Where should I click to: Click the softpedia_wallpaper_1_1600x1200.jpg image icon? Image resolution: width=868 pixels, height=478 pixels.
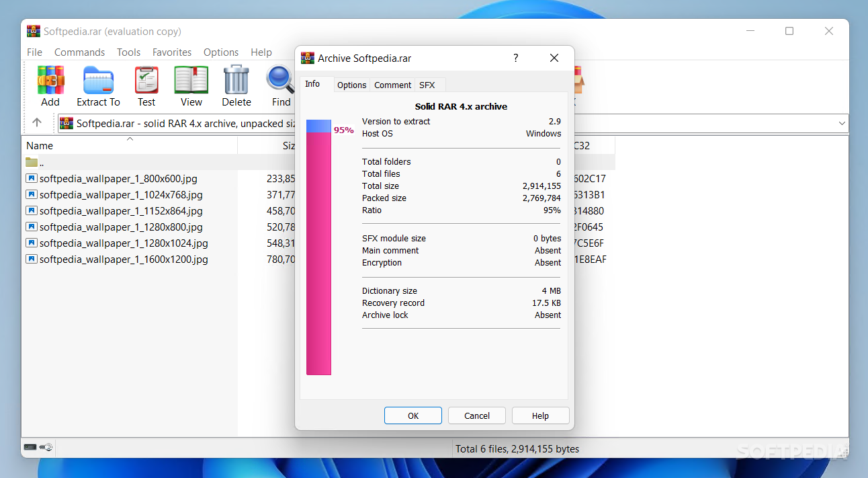click(32, 259)
